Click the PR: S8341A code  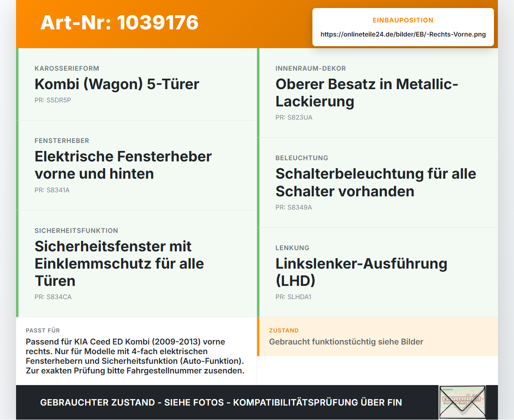click(x=52, y=190)
